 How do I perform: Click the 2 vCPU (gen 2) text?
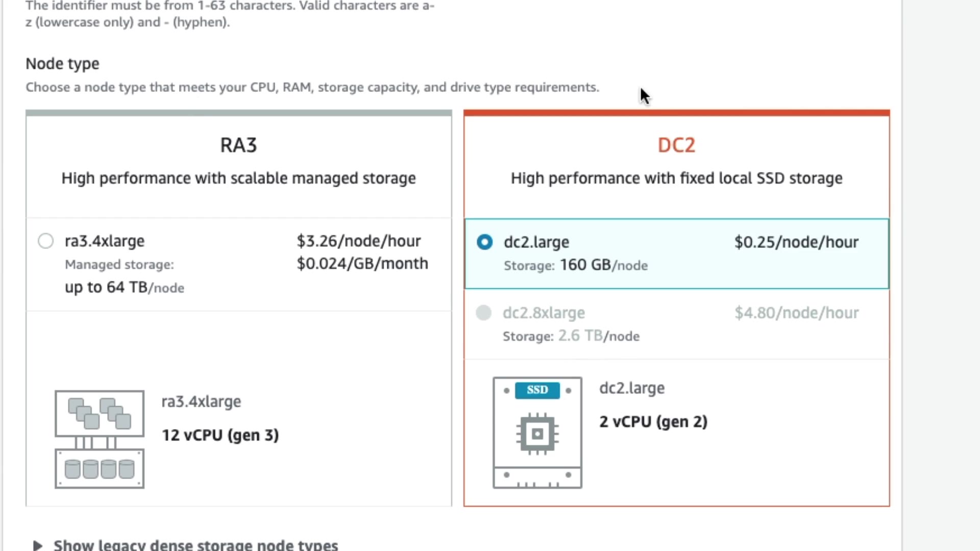coord(653,422)
